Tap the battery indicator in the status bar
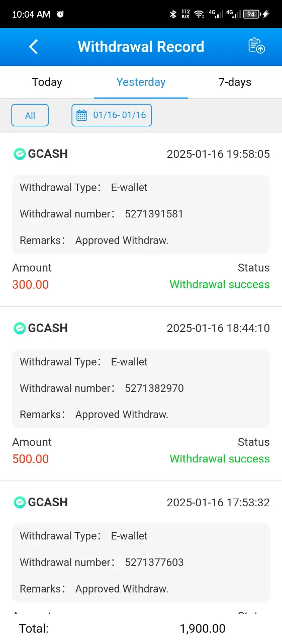Viewport: 282px width, 644px height. tap(251, 15)
